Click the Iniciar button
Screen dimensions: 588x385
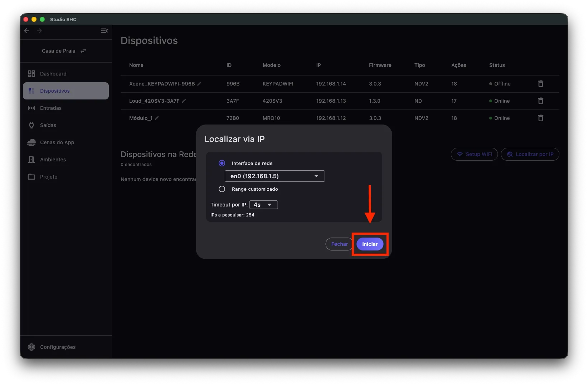pos(370,244)
